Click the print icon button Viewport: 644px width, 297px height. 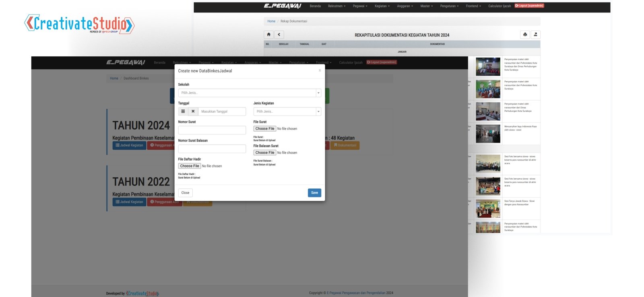tap(525, 35)
